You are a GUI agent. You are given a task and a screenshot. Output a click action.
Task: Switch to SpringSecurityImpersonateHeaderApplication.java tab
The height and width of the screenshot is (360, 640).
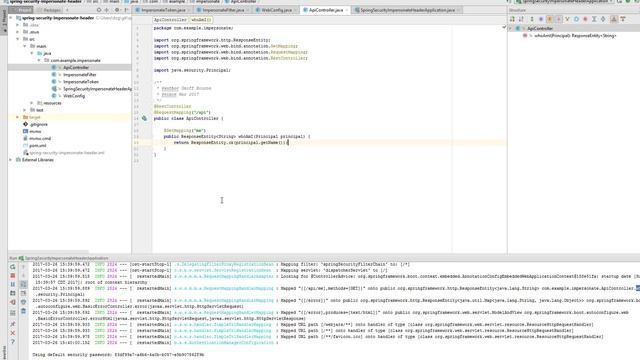[407, 10]
